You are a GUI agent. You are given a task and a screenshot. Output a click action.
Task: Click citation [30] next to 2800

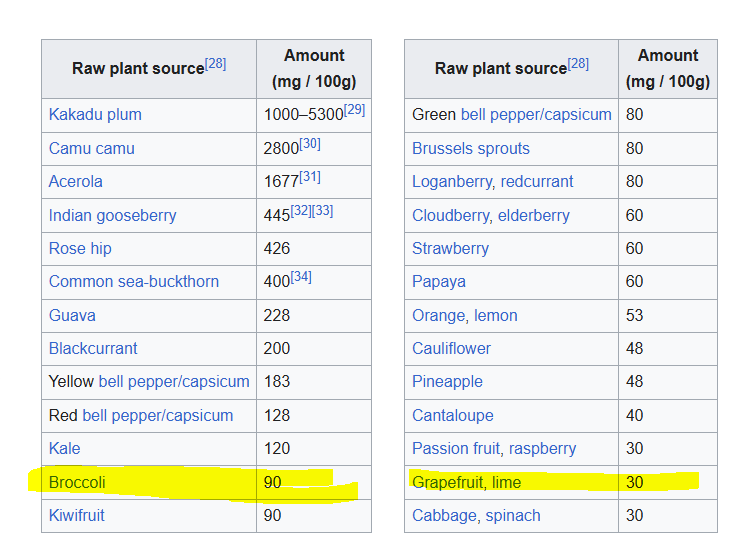click(310, 144)
